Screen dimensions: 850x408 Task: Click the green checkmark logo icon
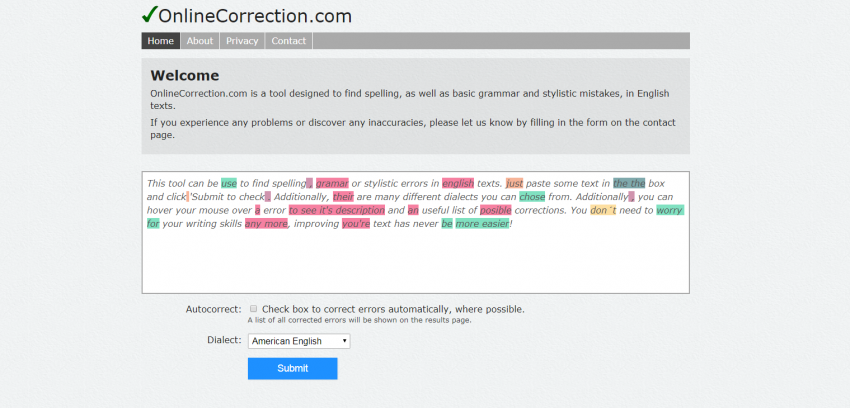[150, 15]
